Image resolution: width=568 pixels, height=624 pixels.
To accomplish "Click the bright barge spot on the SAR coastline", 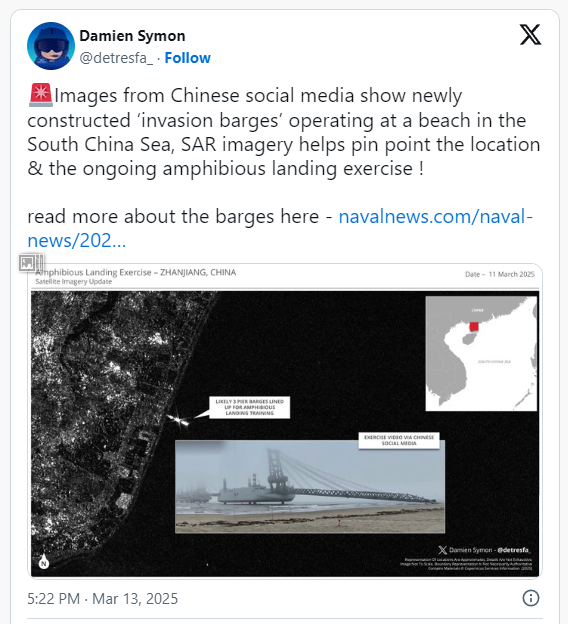I will [x=178, y=420].
